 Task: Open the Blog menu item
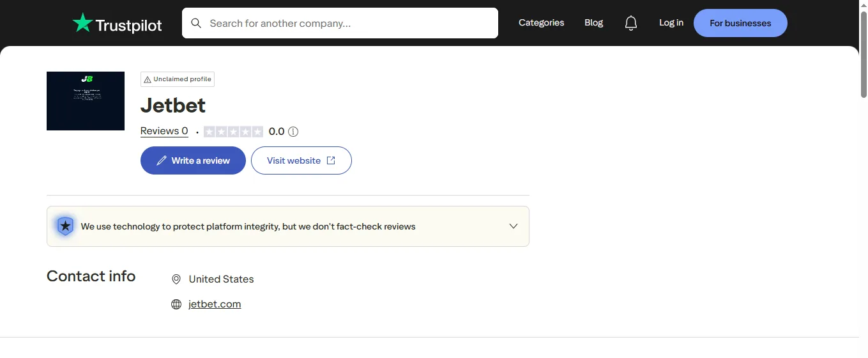(x=593, y=22)
